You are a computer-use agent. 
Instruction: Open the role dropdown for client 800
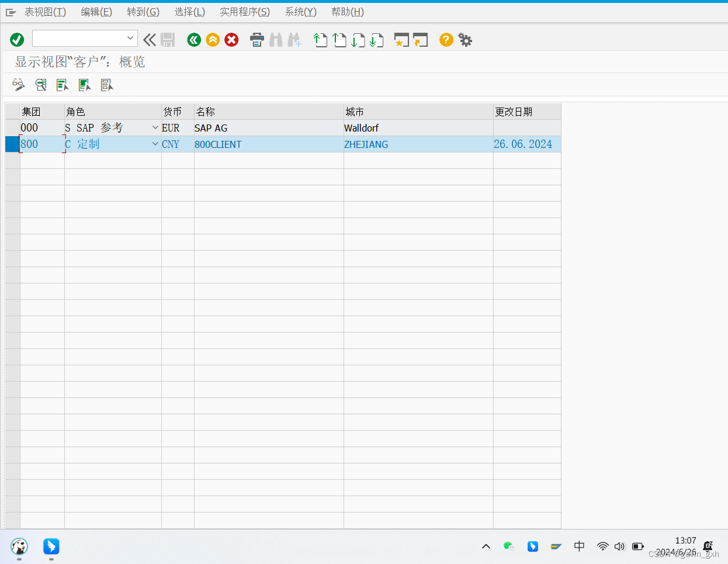click(x=155, y=144)
